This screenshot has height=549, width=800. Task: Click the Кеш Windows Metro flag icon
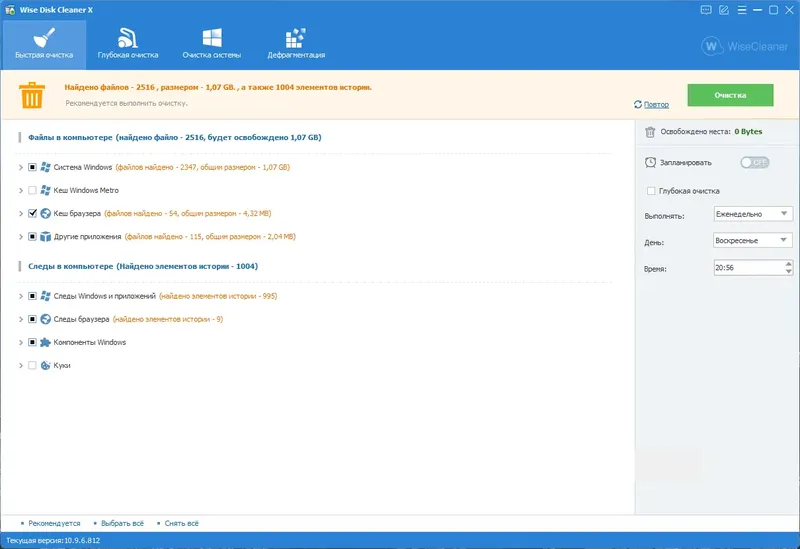(45, 190)
